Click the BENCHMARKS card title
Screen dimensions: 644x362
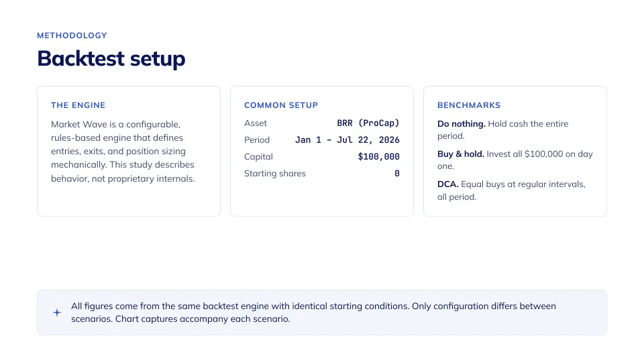click(469, 105)
